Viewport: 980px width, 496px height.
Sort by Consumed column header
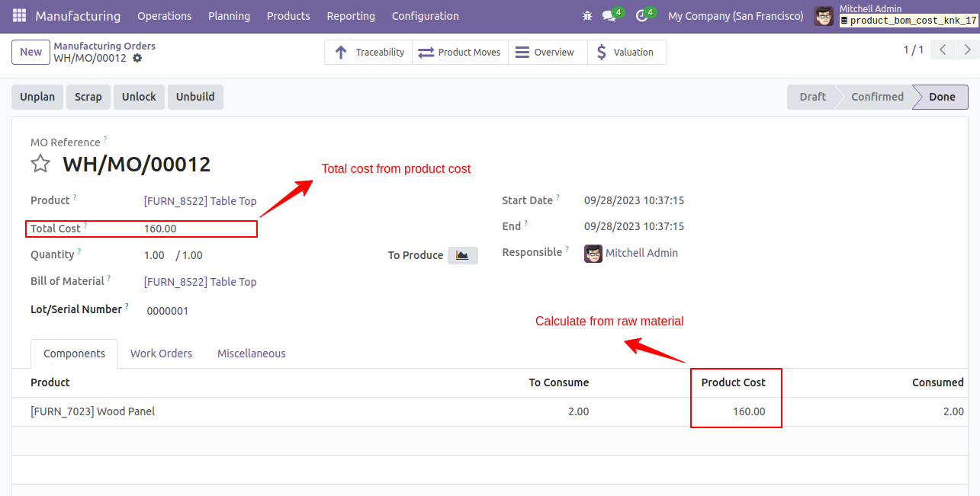pos(938,382)
